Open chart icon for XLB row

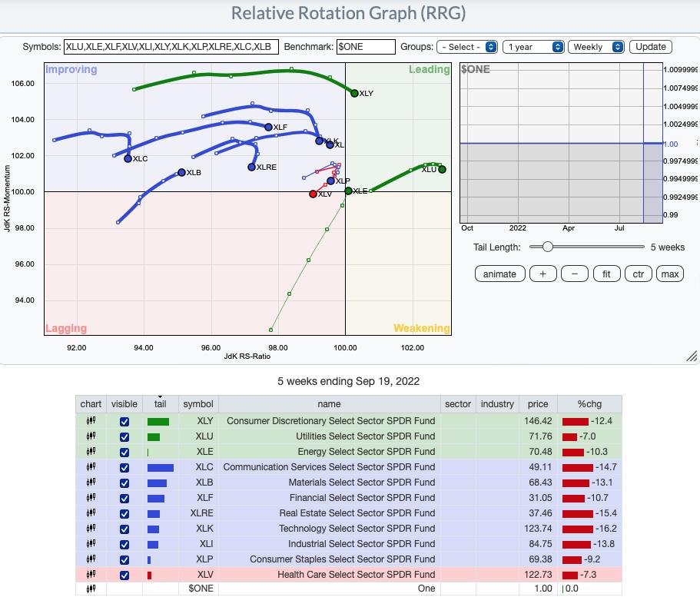tap(91, 483)
